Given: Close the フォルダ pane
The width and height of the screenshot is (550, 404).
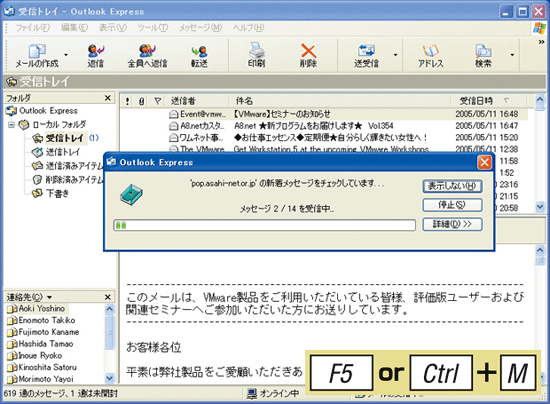Looking at the screenshot, I should (x=108, y=98).
